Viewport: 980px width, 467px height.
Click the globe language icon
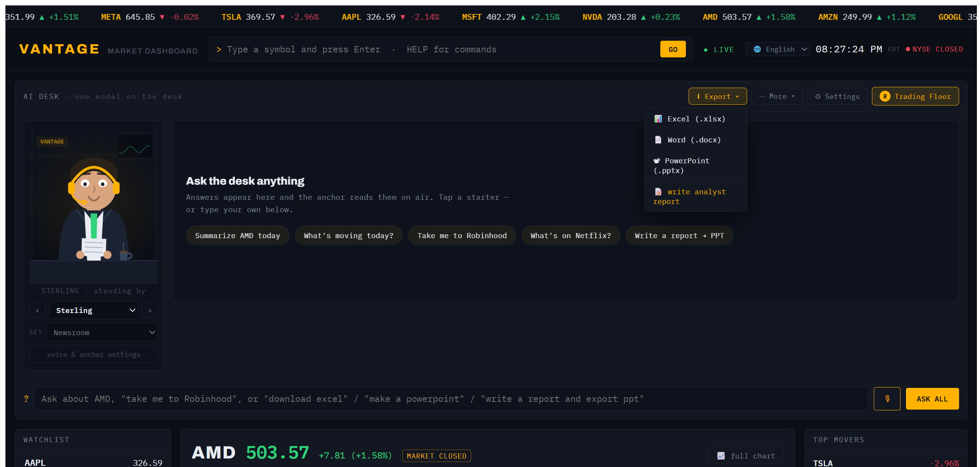(x=757, y=49)
